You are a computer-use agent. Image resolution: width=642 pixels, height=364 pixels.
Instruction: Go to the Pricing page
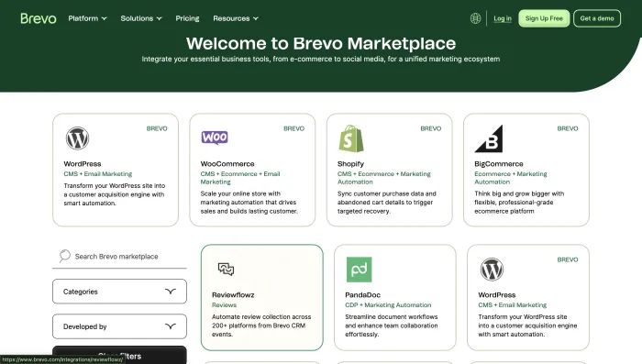pyautogui.click(x=187, y=18)
